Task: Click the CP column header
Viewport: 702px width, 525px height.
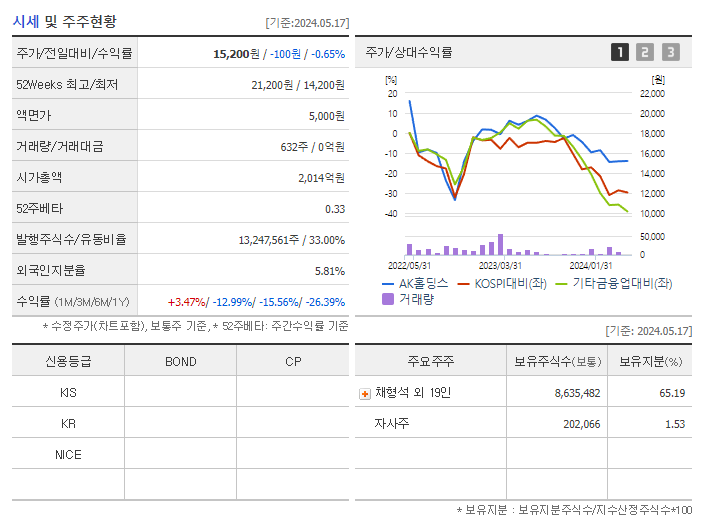Action: pyautogui.click(x=293, y=362)
